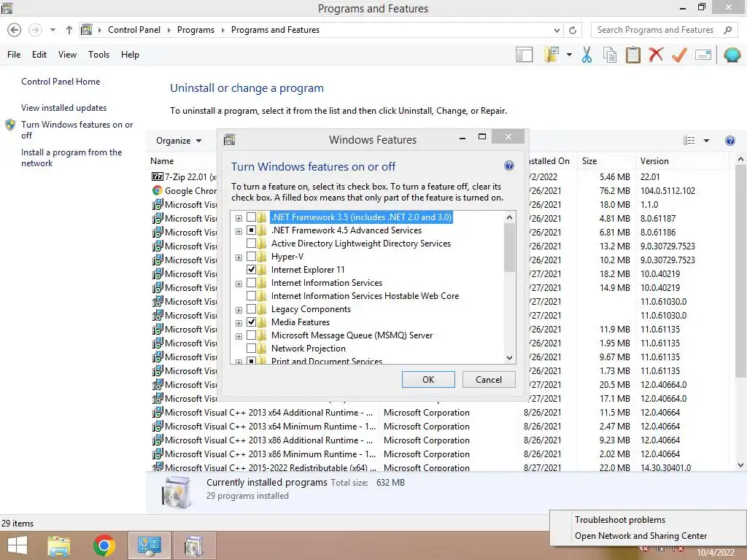Screen dimensions: 747x560
Task: Uncheck the Media Features checkbox
Action: pyautogui.click(x=251, y=322)
